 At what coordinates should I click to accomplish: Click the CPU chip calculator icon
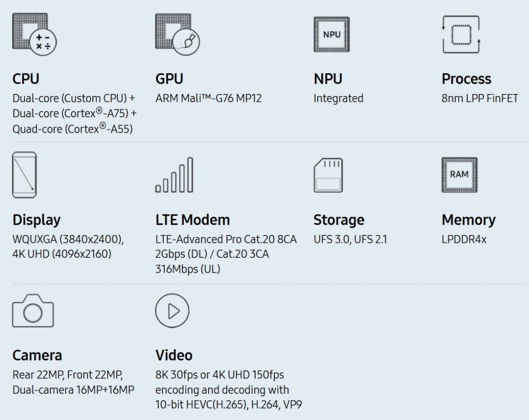tap(35, 35)
